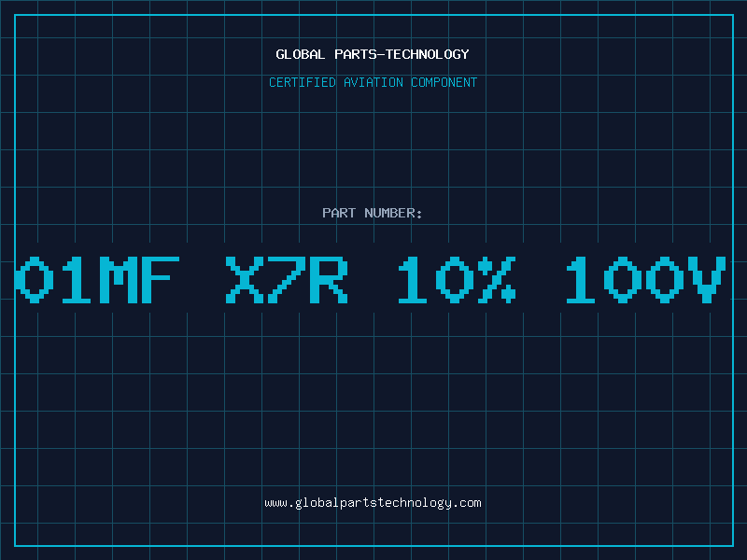This screenshot has width=747, height=560.
Task: Click the letter M in 01MF
Action: 119,280
